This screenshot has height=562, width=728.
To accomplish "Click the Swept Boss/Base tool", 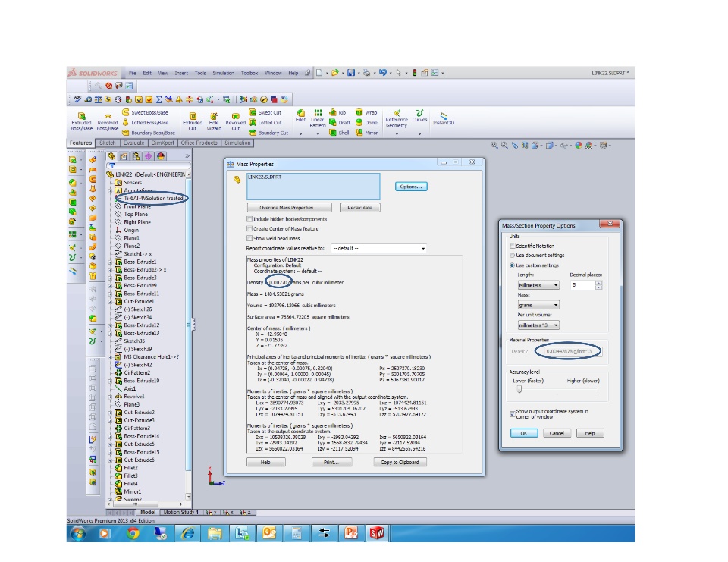I will click(x=145, y=112).
